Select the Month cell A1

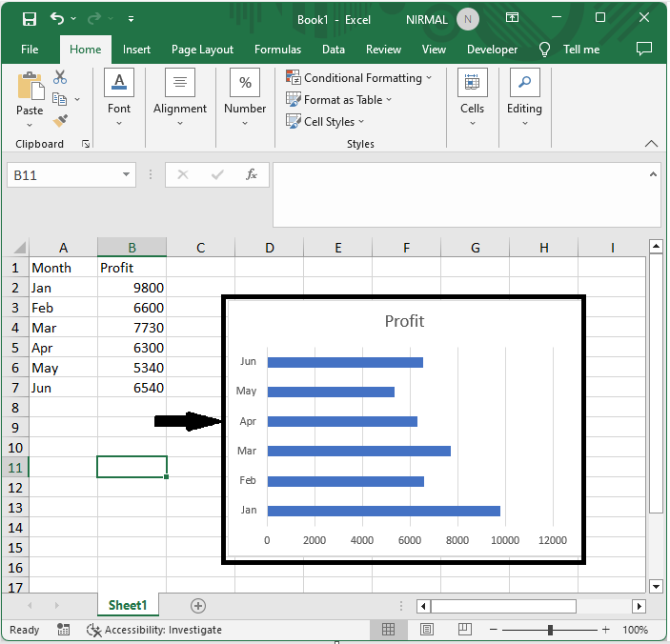tap(63, 268)
